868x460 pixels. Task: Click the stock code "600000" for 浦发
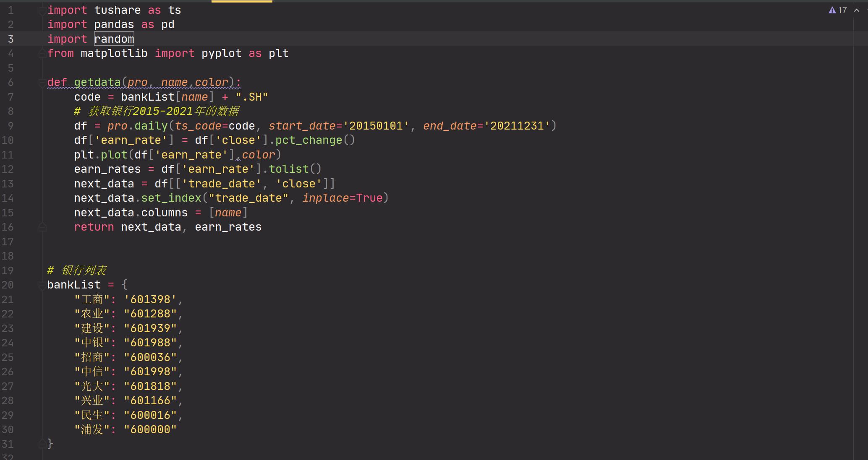click(x=150, y=429)
